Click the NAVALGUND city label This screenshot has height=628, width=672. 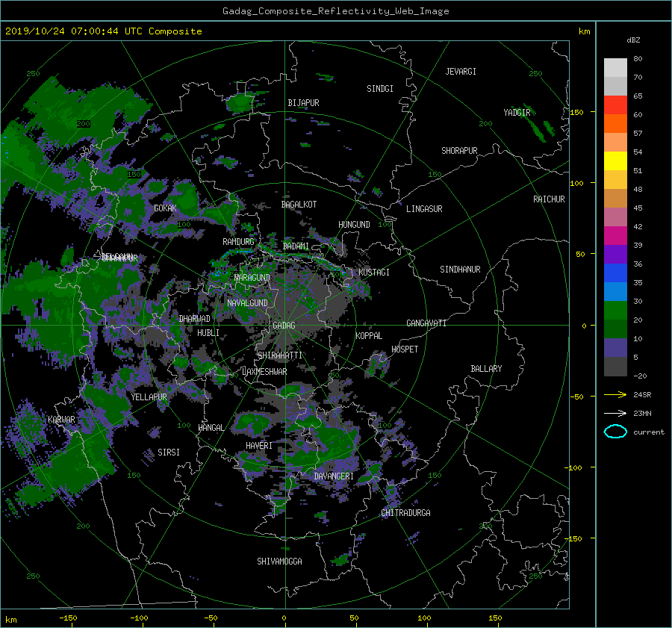(x=247, y=303)
